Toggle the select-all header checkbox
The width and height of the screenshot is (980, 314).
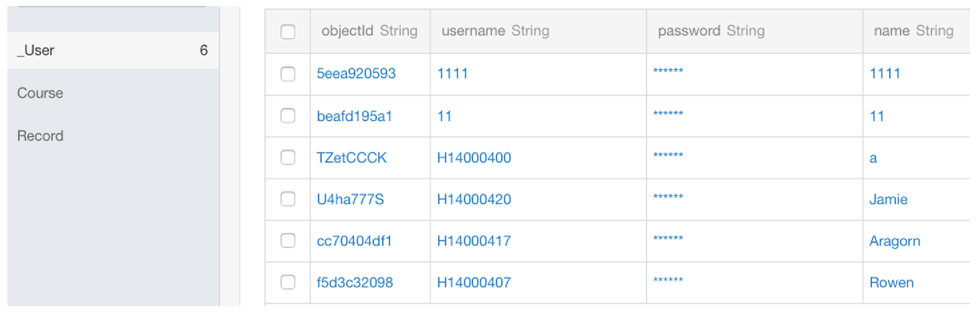coord(288,31)
